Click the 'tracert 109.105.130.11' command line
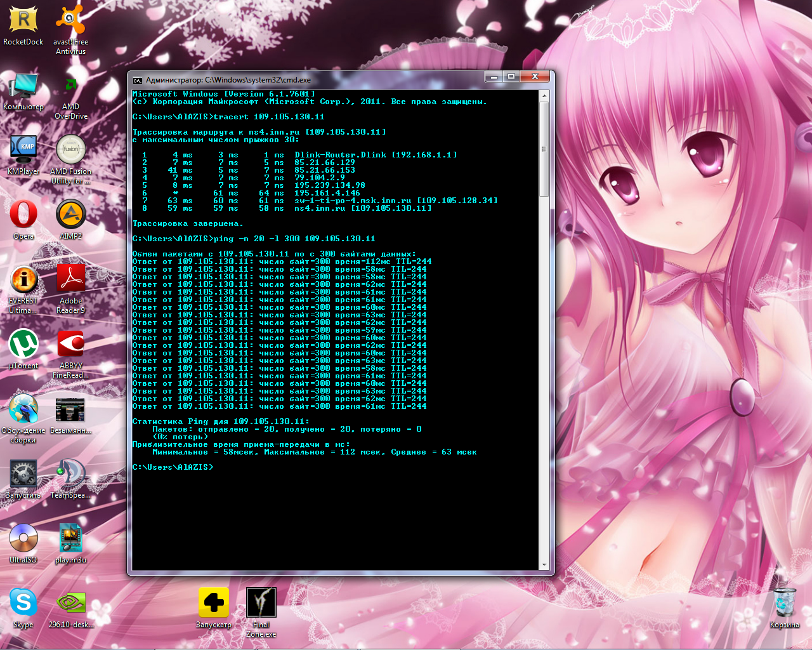 (228, 117)
